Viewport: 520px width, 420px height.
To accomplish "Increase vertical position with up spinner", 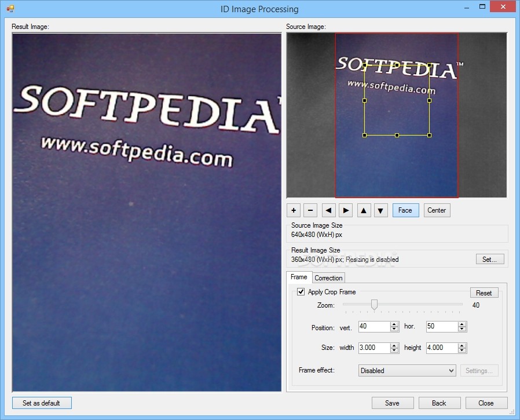I will click(394, 324).
